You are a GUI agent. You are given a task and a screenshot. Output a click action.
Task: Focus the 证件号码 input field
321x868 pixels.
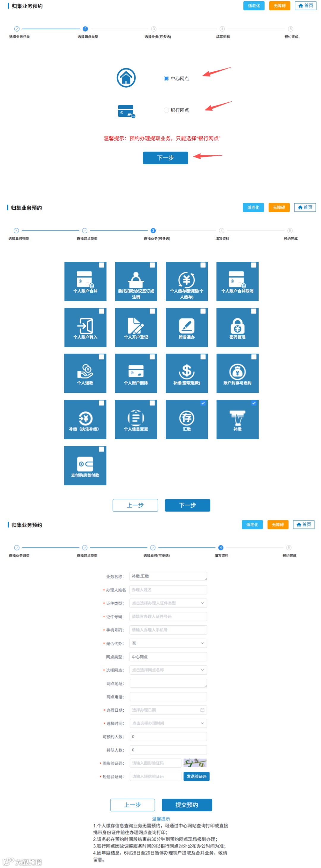click(x=168, y=617)
